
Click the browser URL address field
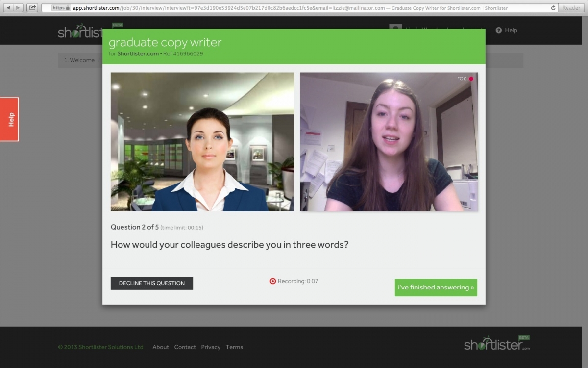coord(294,8)
